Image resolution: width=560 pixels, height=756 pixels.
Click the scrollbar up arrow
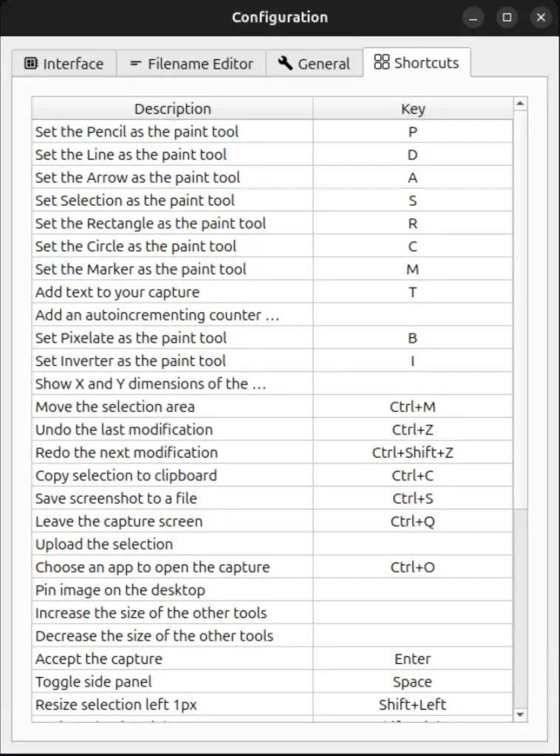(519, 103)
